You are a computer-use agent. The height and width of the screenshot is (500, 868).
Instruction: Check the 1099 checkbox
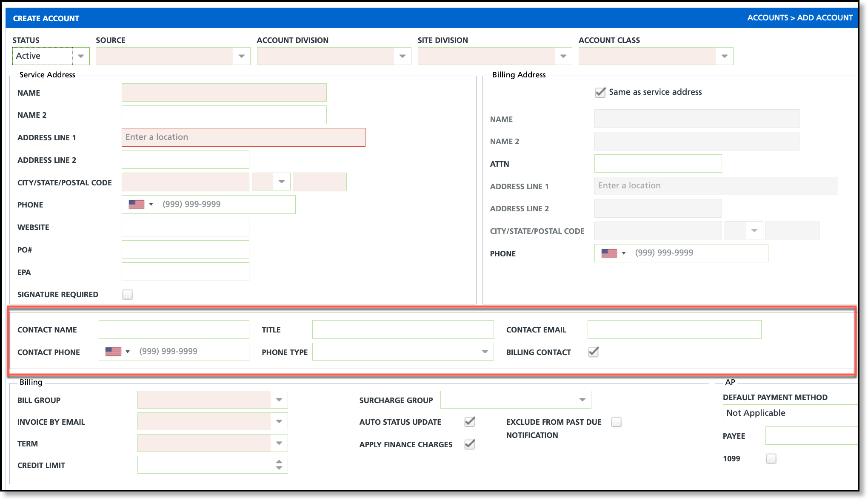(771, 459)
